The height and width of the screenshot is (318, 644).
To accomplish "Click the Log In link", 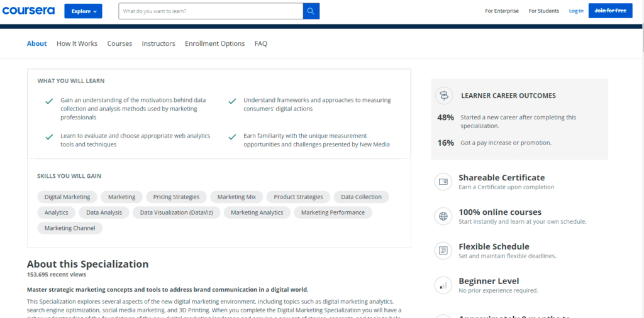I will tap(576, 11).
